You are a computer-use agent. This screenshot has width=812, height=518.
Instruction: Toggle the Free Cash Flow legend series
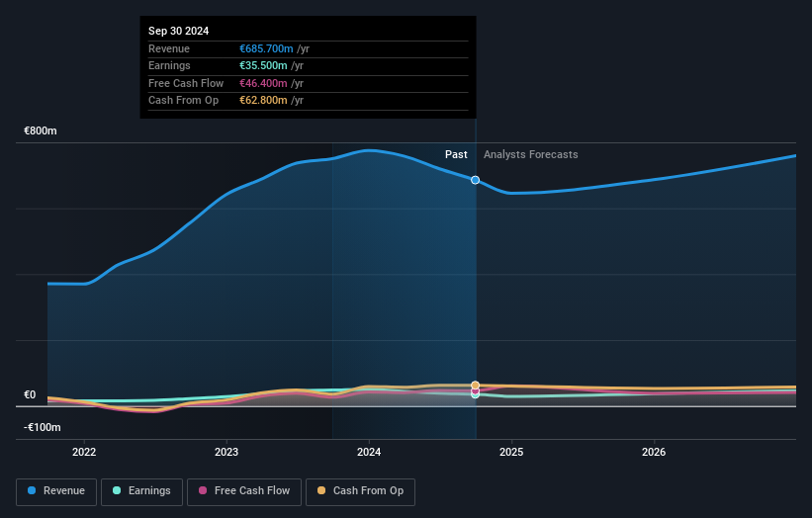[244, 491]
